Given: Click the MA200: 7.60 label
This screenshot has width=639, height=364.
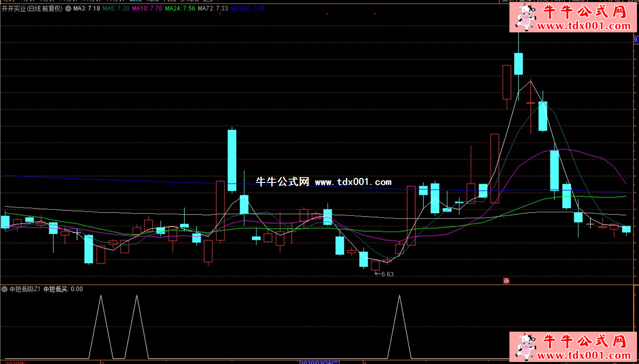Looking at the screenshot, I should click(248, 8).
